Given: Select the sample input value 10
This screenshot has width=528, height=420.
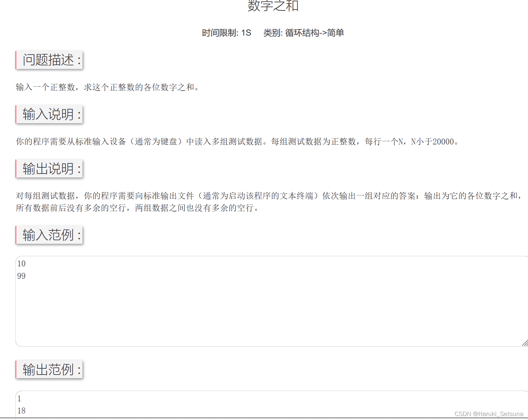Looking at the screenshot, I should coord(21,263).
